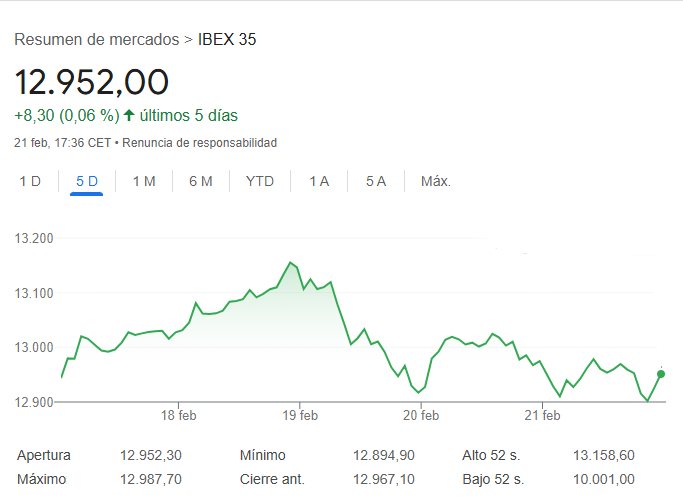683x502 pixels.
Task: Show the YTD chart range
Action: pyautogui.click(x=260, y=181)
